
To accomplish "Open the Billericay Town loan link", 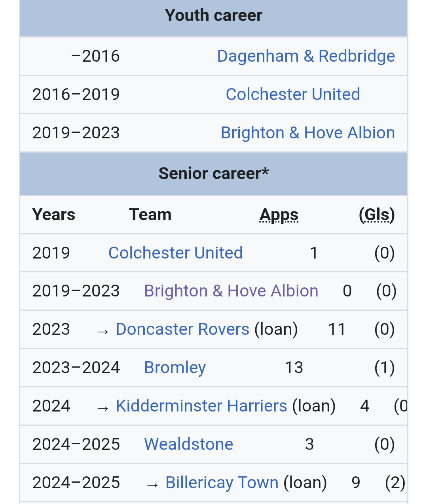I will click(222, 483).
